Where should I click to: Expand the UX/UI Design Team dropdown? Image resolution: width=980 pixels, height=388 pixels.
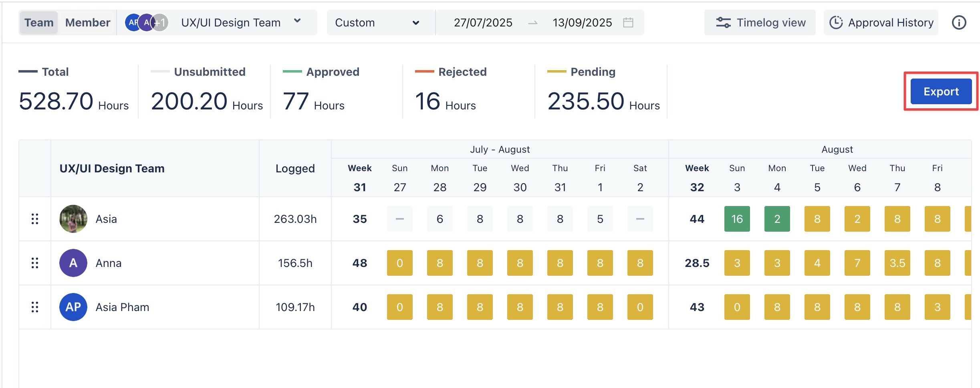click(297, 21)
